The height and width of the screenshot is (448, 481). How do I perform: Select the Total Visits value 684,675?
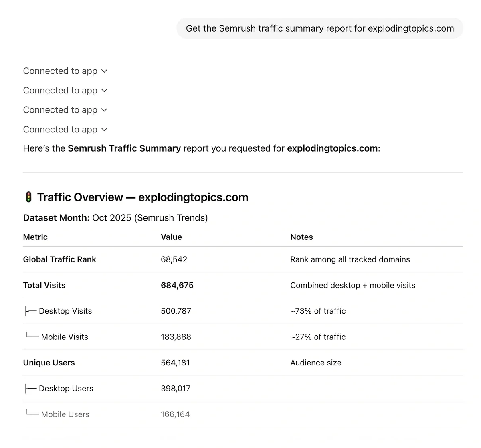point(177,285)
